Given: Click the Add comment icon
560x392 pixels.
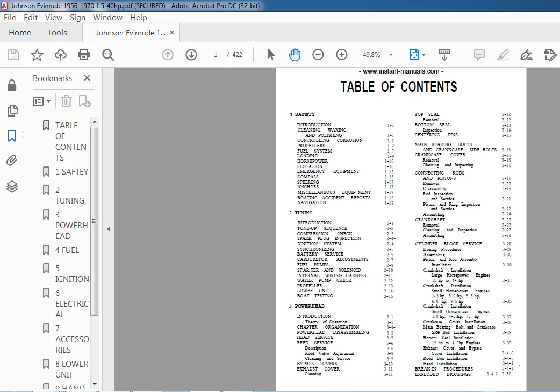Looking at the screenshot, I should click(x=479, y=55).
